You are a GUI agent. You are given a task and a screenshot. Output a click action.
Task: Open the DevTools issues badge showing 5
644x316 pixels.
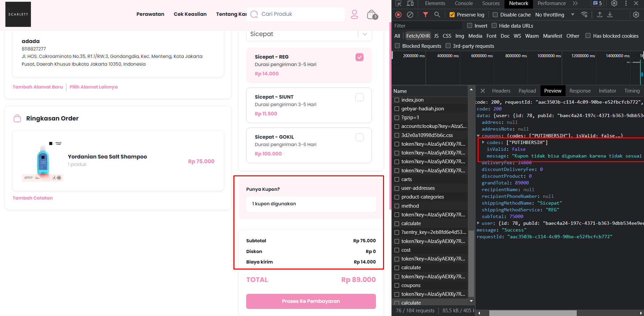597,3
